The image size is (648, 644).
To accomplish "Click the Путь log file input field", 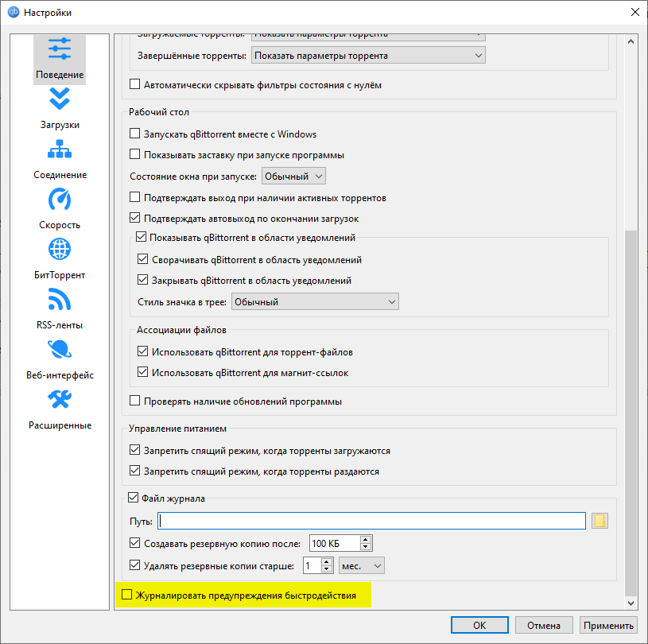I will click(x=372, y=521).
